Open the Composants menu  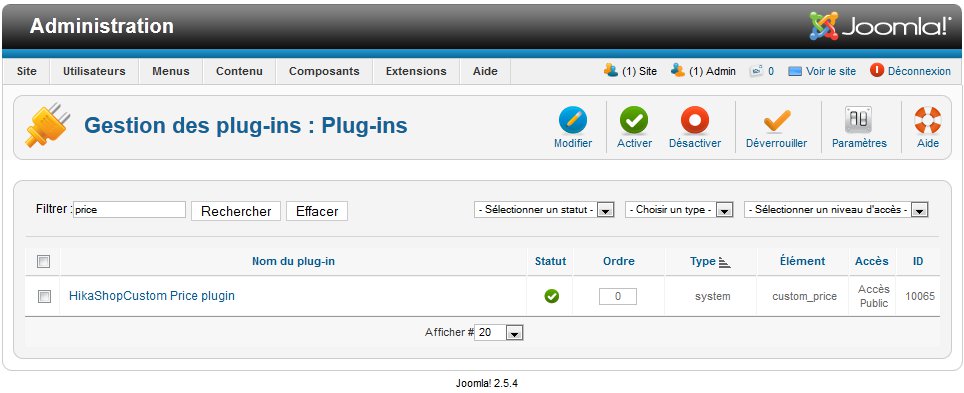[x=324, y=71]
